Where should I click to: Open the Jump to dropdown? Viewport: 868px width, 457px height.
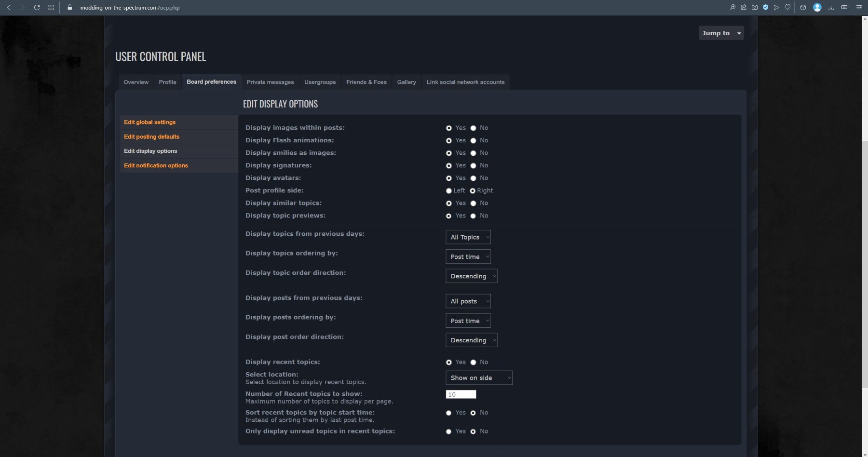pos(721,33)
